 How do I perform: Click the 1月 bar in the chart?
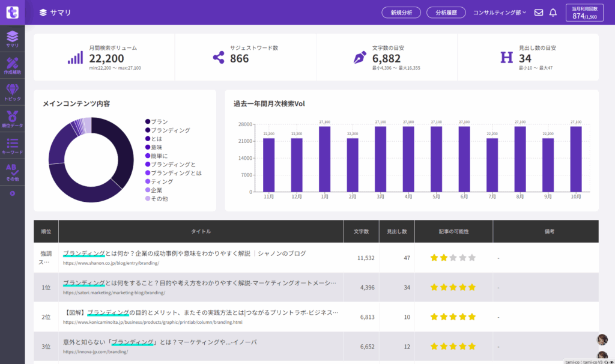pos(324,159)
